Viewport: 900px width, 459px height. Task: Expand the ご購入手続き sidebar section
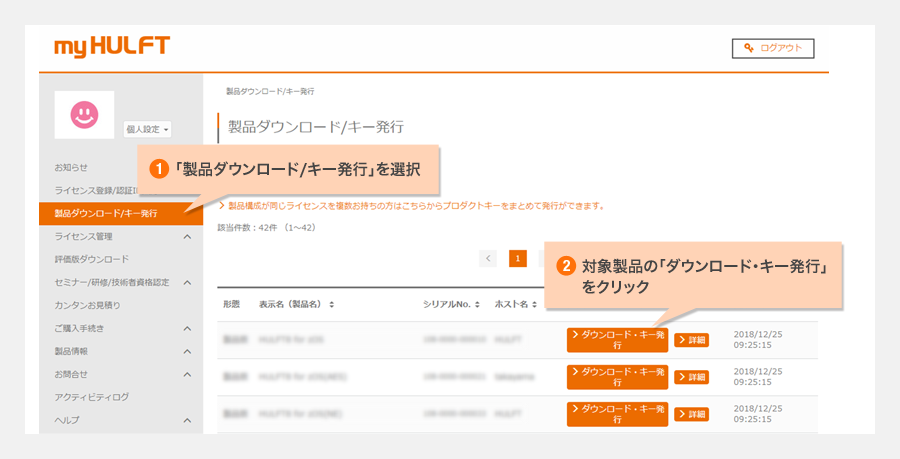click(187, 329)
